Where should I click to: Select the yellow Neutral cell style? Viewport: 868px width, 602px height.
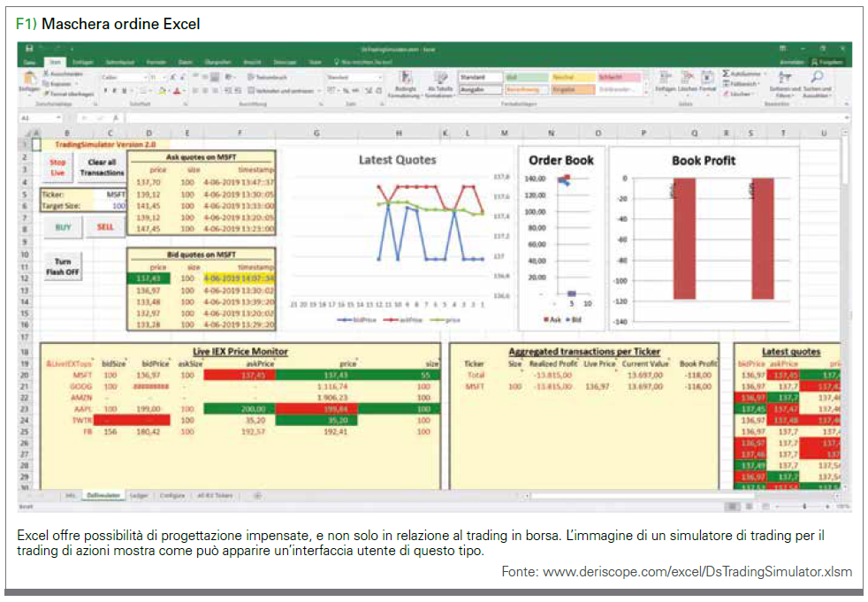(573, 77)
